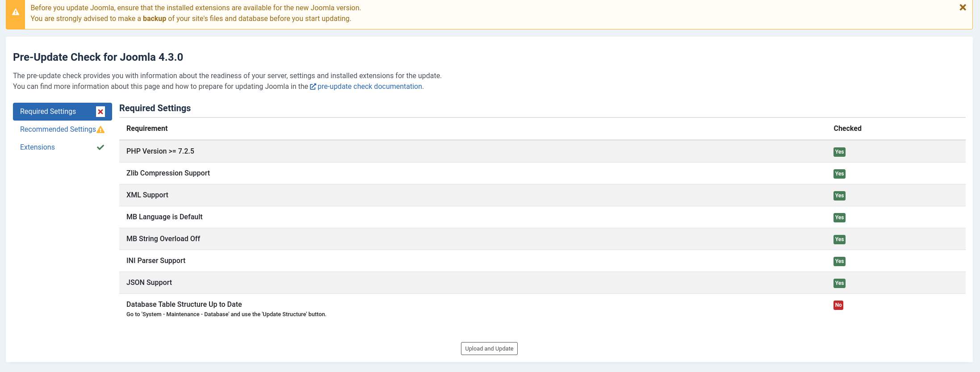Image resolution: width=980 pixels, height=372 pixels.
Task: Click warning icon beside Recommended Settings
Action: pos(101,130)
